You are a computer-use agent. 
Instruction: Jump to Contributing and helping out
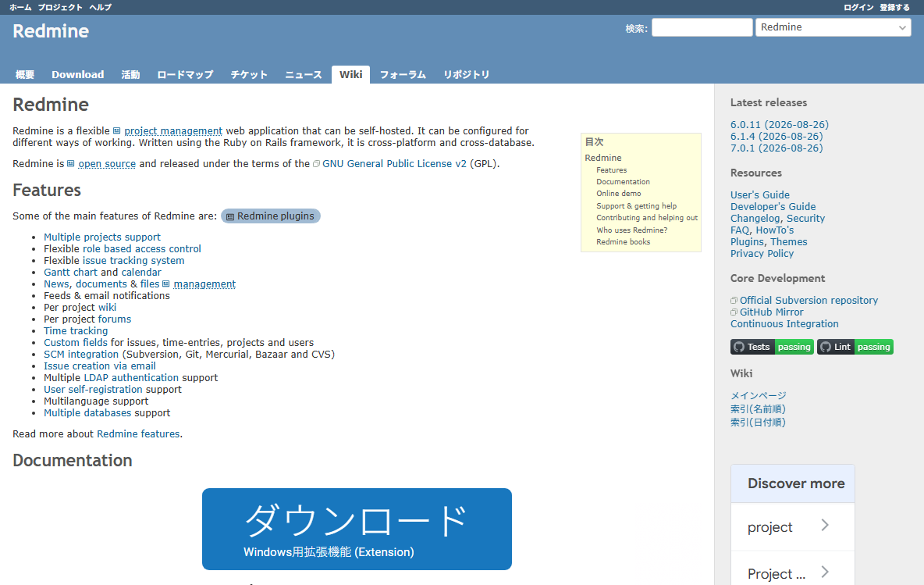(x=646, y=218)
